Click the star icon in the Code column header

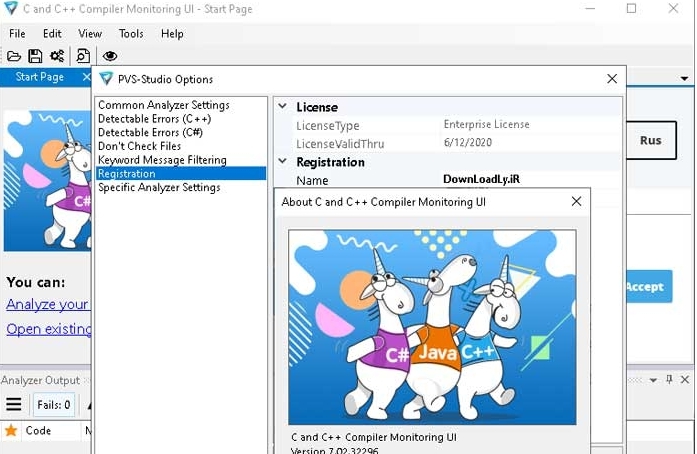click(x=11, y=430)
